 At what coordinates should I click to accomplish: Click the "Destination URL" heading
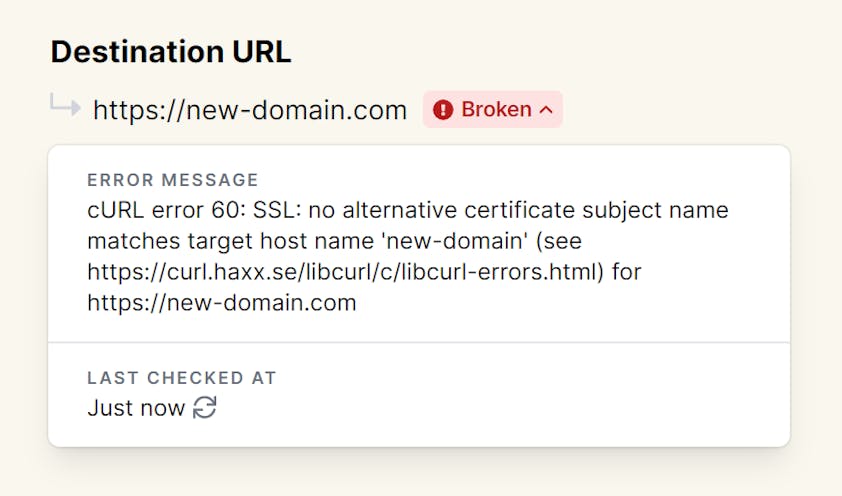(171, 52)
